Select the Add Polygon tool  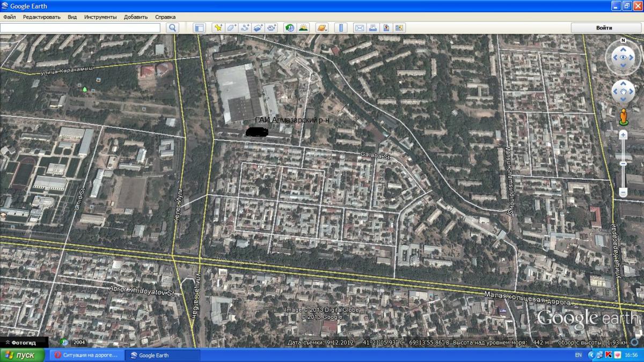231,28
